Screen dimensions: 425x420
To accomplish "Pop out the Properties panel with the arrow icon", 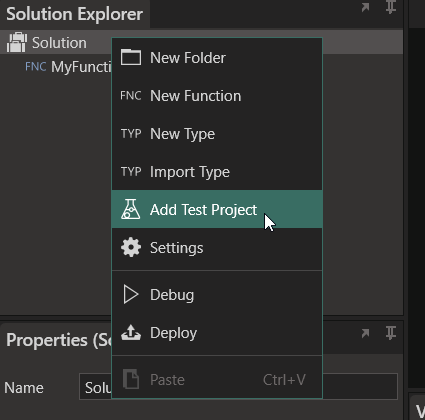I will (365, 333).
